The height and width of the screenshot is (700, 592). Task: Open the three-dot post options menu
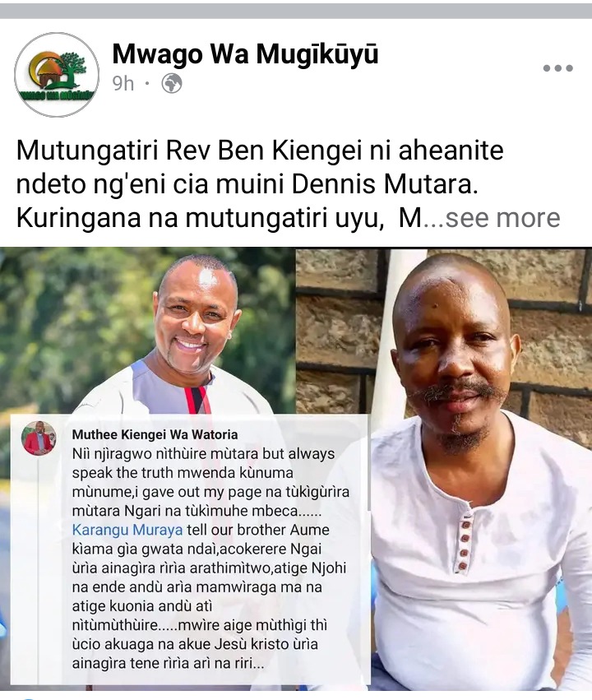557,68
